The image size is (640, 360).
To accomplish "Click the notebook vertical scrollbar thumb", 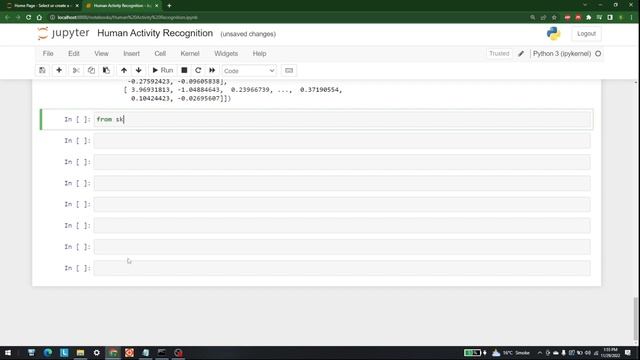I will [636, 318].
